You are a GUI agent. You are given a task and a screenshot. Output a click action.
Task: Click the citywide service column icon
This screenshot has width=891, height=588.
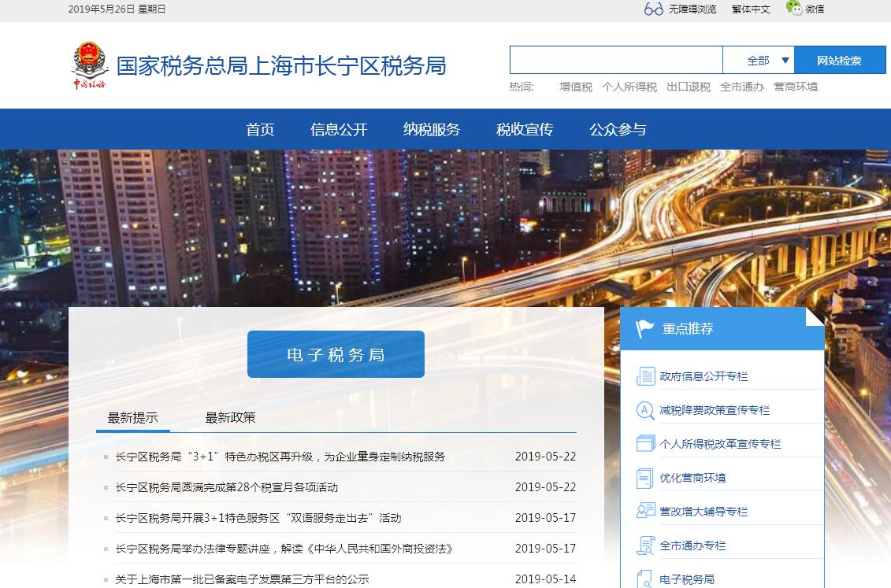[x=645, y=545]
